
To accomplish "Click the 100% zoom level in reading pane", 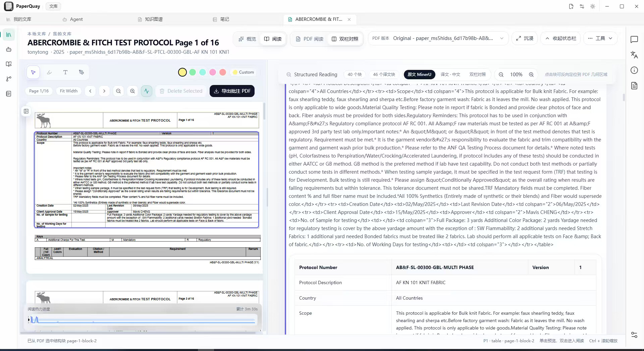I will click(516, 75).
